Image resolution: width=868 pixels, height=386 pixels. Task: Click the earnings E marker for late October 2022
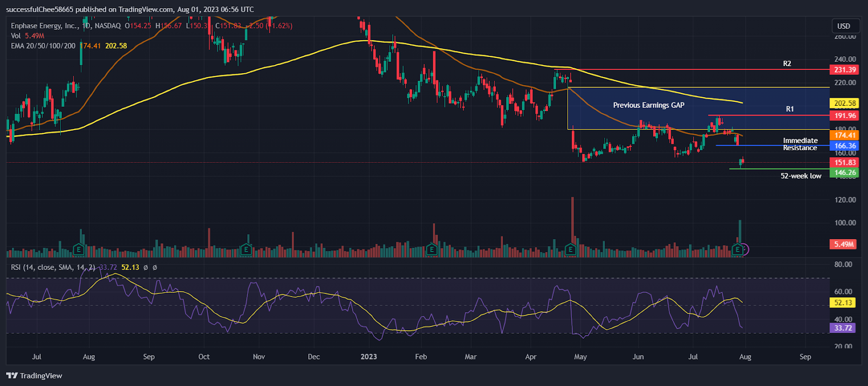(246, 249)
